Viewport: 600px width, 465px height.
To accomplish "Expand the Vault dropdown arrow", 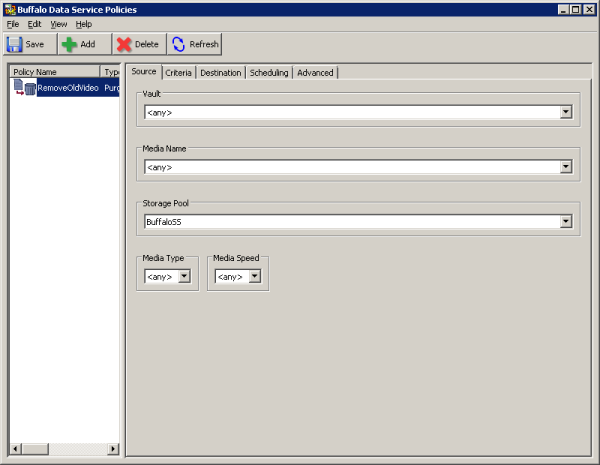I will coord(566,112).
